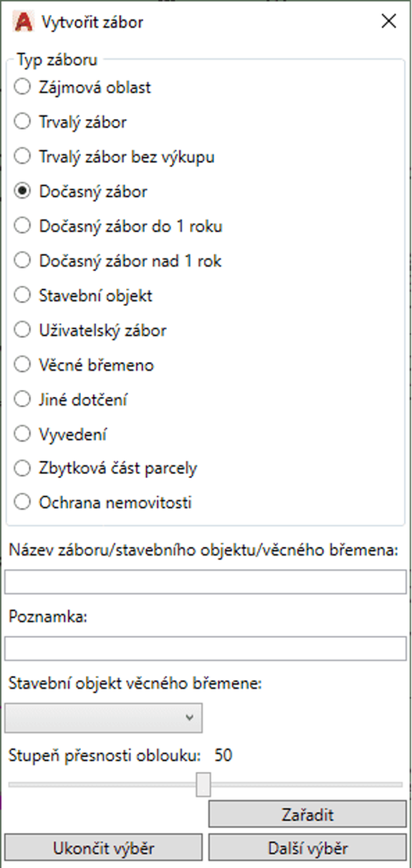Select the Stavební objekt option
412x868 pixels.
[x=84, y=295]
